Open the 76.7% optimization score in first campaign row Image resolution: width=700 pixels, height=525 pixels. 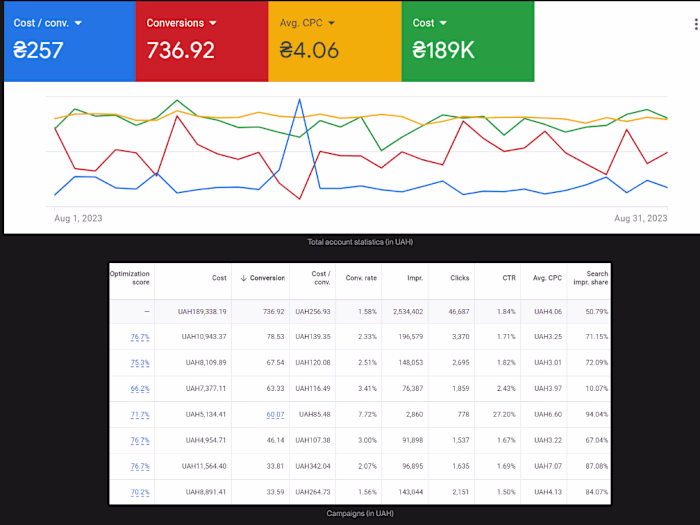point(140,337)
